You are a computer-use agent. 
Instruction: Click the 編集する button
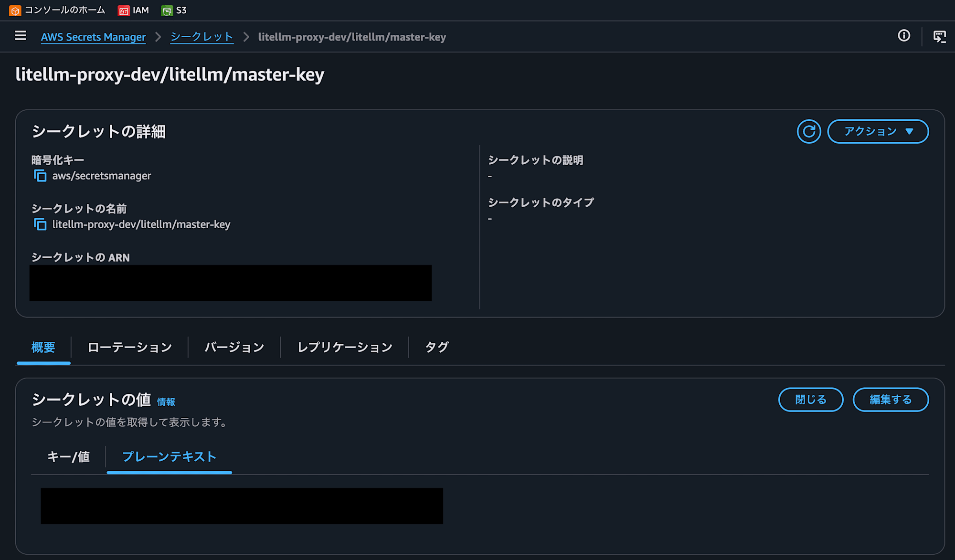pyautogui.click(x=891, y=400)
